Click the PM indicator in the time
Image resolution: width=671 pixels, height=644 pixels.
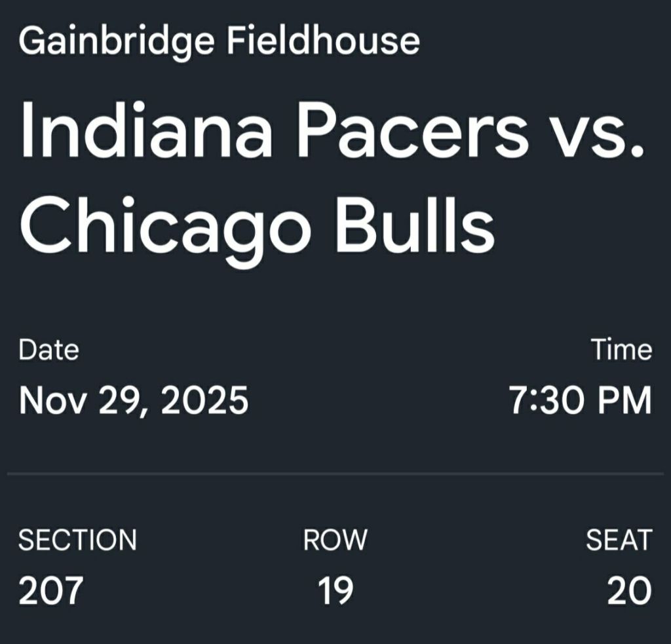627,400
